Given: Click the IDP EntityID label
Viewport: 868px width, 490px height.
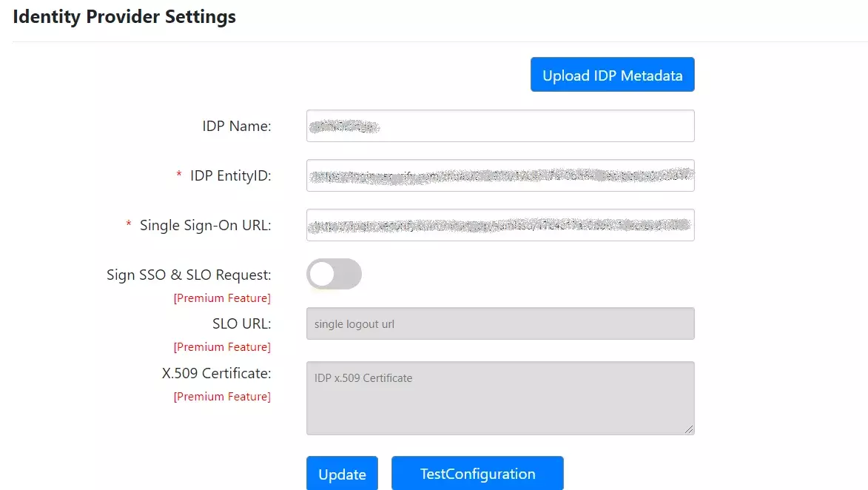Looking at the screenshot, I should [x=230, y=175].
